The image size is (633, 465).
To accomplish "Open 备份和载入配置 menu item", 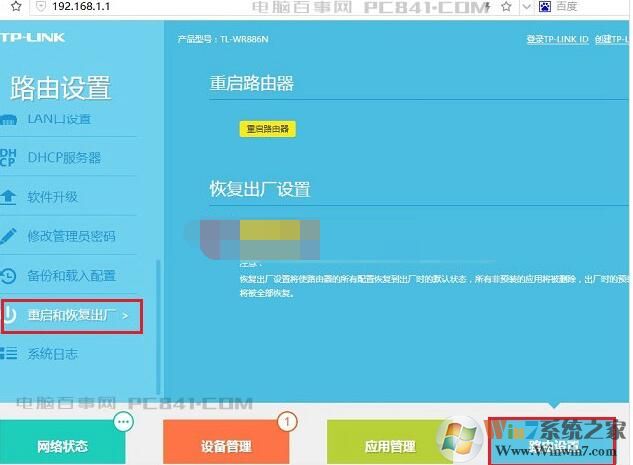I will coord(71,276).
